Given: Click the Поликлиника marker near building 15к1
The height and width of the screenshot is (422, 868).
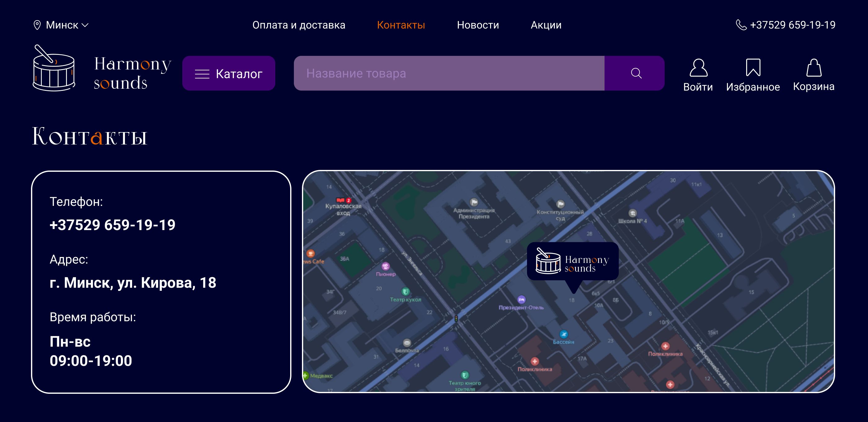Looking at the screenshot, I should click(x=665, y=346).
